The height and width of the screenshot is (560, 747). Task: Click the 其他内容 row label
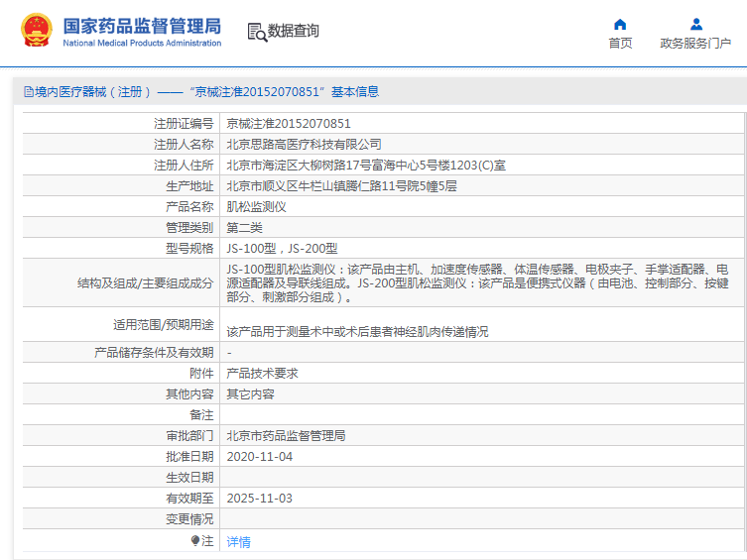(189, 394)
